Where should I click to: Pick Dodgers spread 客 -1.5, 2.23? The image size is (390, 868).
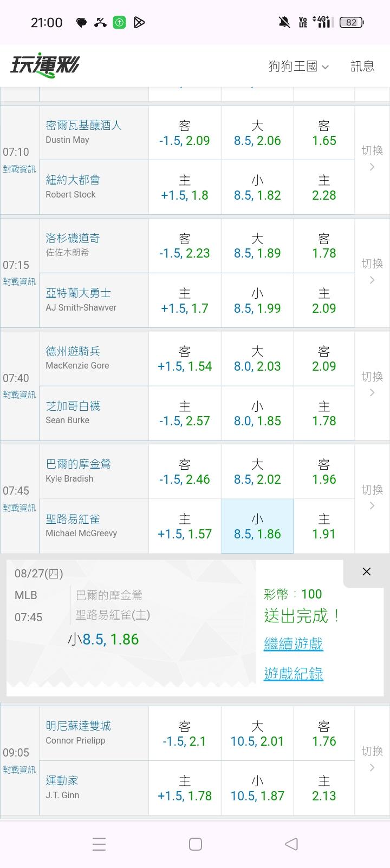[185, 246]
